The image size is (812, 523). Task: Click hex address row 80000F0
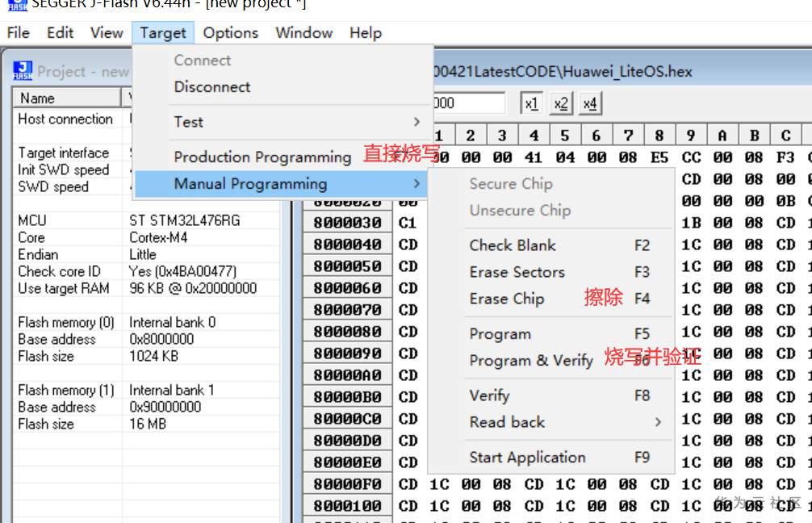pyautogui.click(x=348, y=484)
